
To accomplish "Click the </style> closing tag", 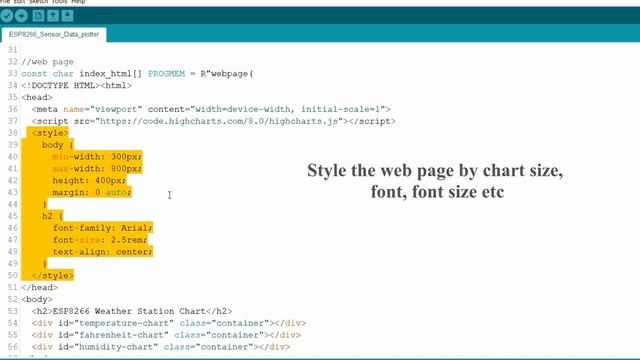I will (53, 276).
